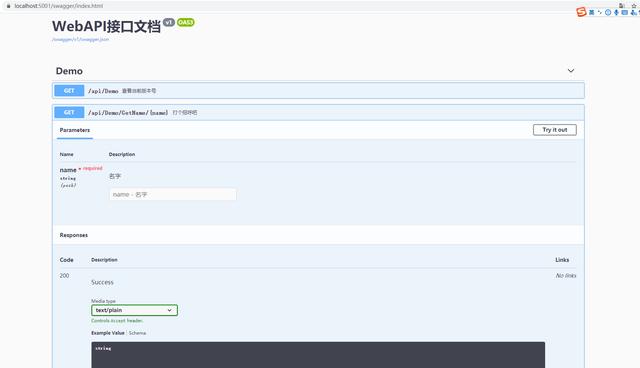Click the Controls Accept header note
The image size is (640, 368).
click(x=117, y=321)
